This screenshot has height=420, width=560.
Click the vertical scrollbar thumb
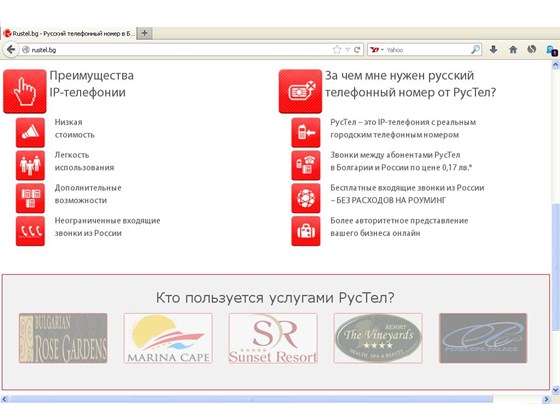555,267
